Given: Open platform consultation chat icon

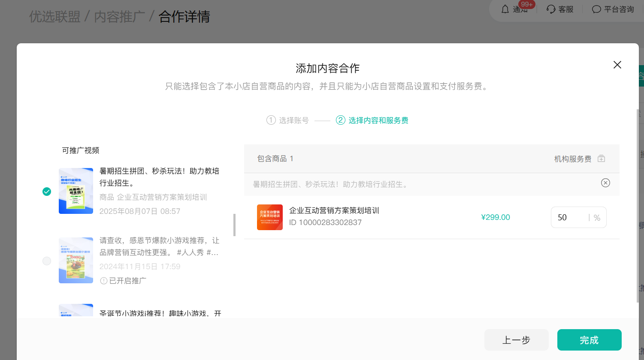Looking at the screenshot, I should click(x=596, y=9).
